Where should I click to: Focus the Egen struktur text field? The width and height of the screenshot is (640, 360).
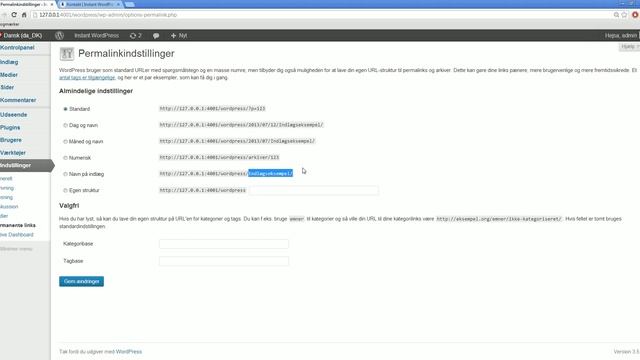pyautogui.click(x=313, y=190)
